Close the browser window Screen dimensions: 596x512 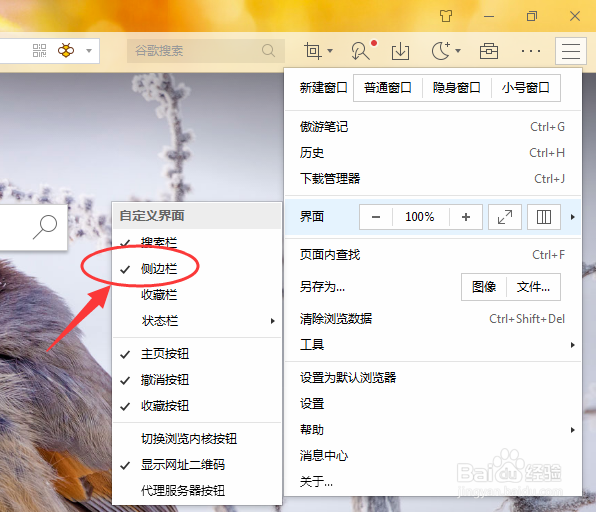coord(575,16)
